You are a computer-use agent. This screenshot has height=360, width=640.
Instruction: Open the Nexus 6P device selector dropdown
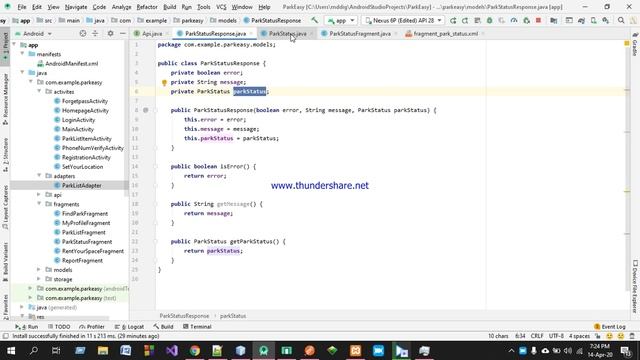(x=403, y=20)
